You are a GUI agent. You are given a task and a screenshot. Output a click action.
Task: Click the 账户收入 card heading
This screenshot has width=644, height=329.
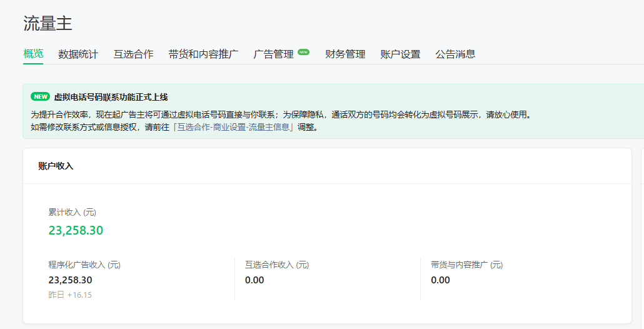[56, 166]
